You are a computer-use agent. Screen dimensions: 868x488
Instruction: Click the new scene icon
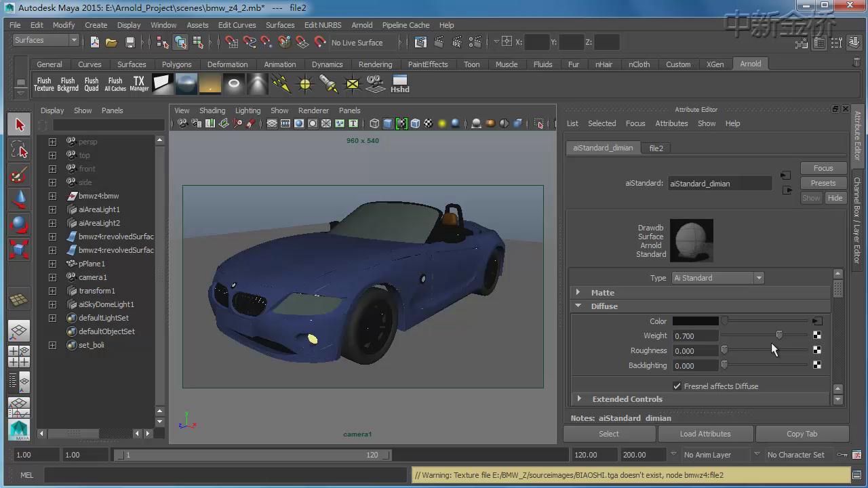[94, 42]
